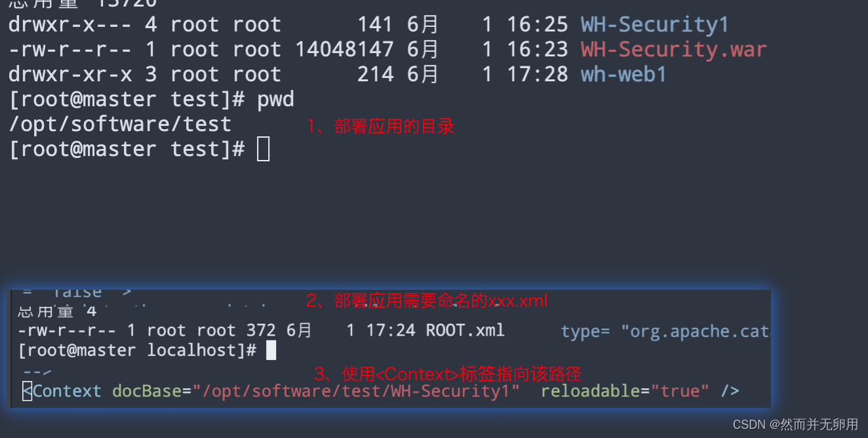Click the red annotation 2 about xxx.xml naming
This screenshot has height=438, width=868.
[427, 301]
